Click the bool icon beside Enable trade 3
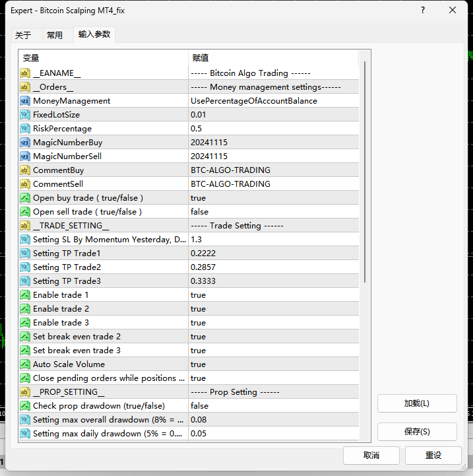Screen dimensions: 473x476 click(25, 323)
